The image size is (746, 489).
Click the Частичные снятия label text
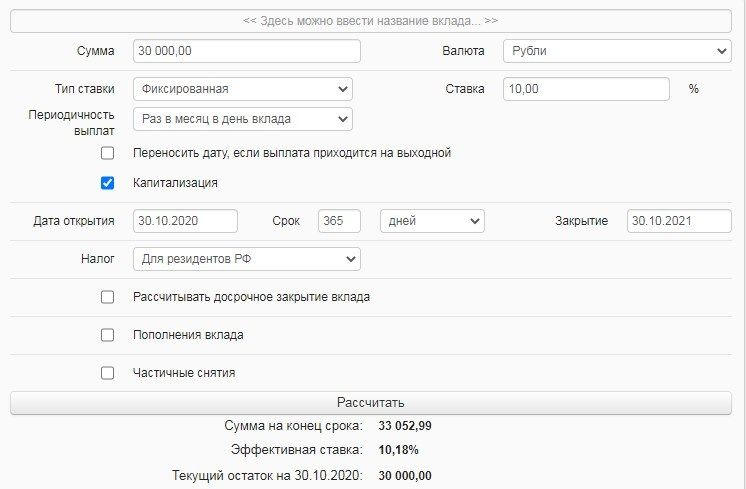(184, 373)
